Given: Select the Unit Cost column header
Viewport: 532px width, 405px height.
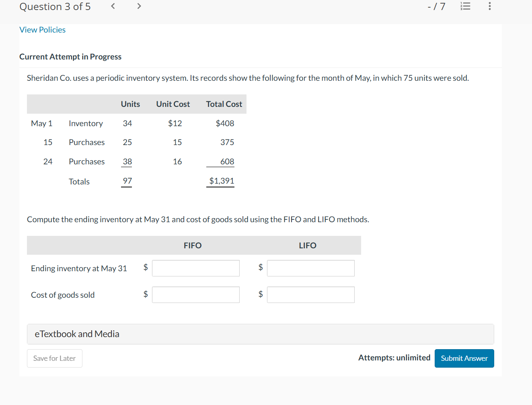Looking at the screenshot, I should [x=173, y=104].
